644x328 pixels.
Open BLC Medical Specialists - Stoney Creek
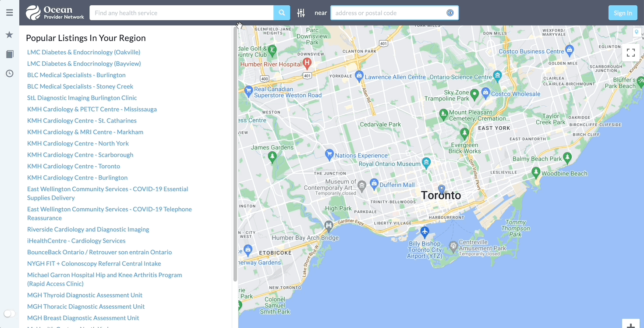pyautogui.click(x=80, y=86)
